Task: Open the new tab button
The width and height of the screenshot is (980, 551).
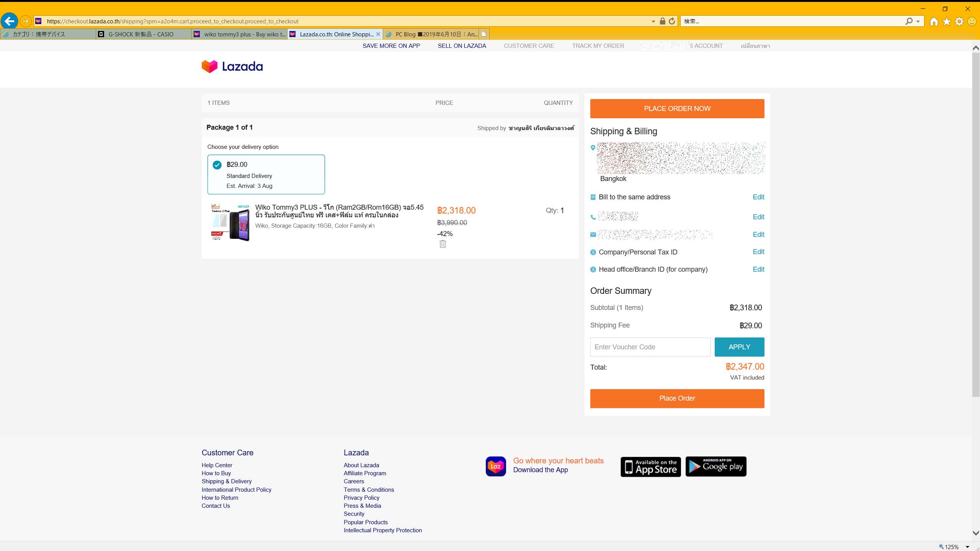Action: coord(484,34)
